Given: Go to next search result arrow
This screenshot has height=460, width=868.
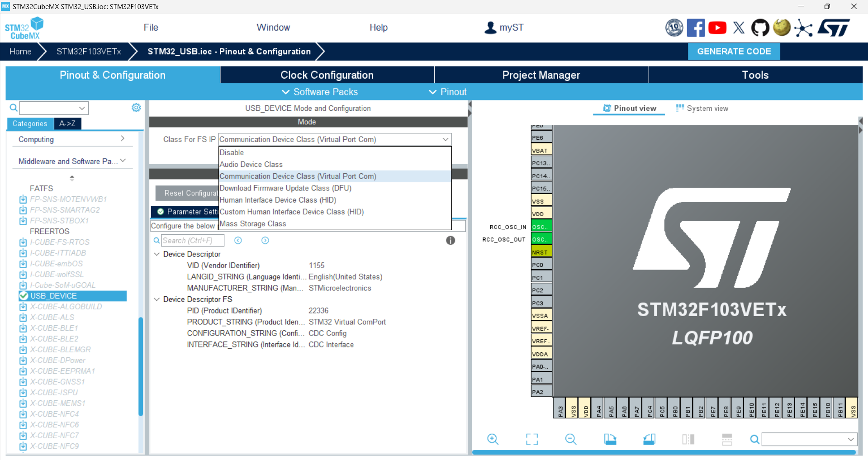Looking at the screenshot, I should [x=265, y=240].
